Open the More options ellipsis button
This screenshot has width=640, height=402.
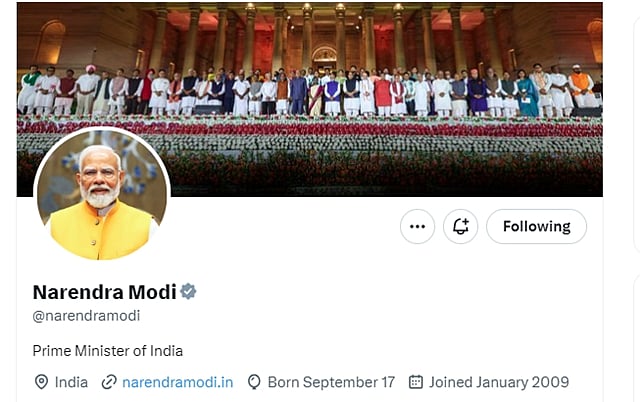(x=418, y=227)
